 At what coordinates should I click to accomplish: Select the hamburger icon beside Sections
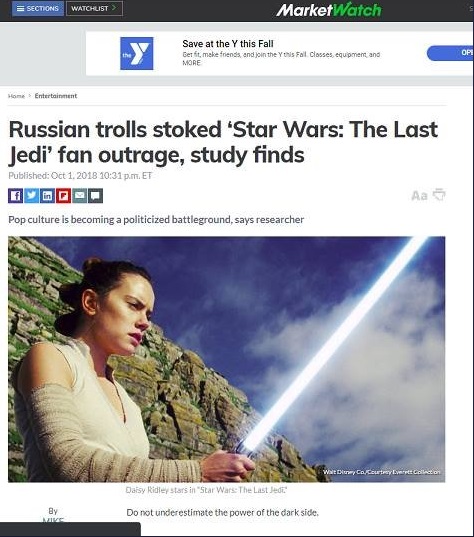pyautogui.click(x=21, y=9)
